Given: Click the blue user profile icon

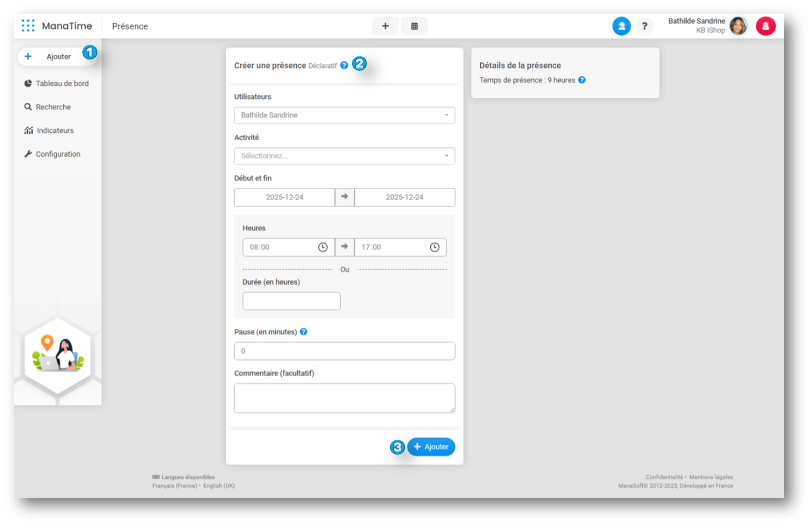Looking at the screenshot, I should click(x=621, y=26).
